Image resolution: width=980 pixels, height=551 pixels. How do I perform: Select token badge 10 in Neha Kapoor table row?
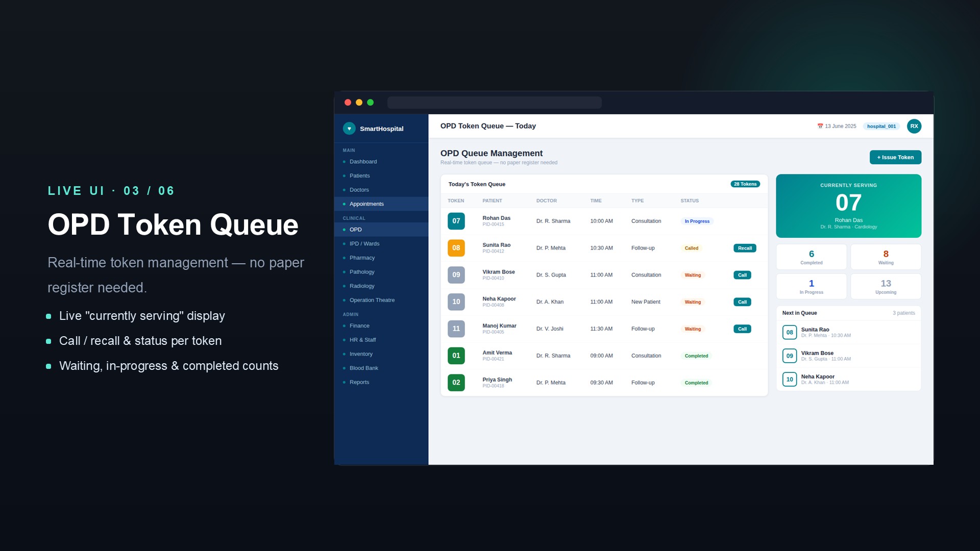(456, 302)
